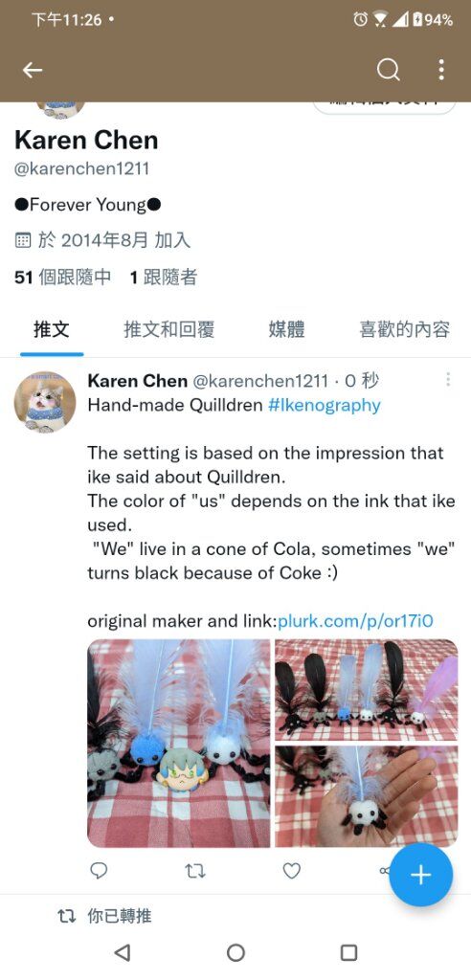471x980 pixels.
Task: Switch to 推文和回覆 tab
Action: pos(168,329)
